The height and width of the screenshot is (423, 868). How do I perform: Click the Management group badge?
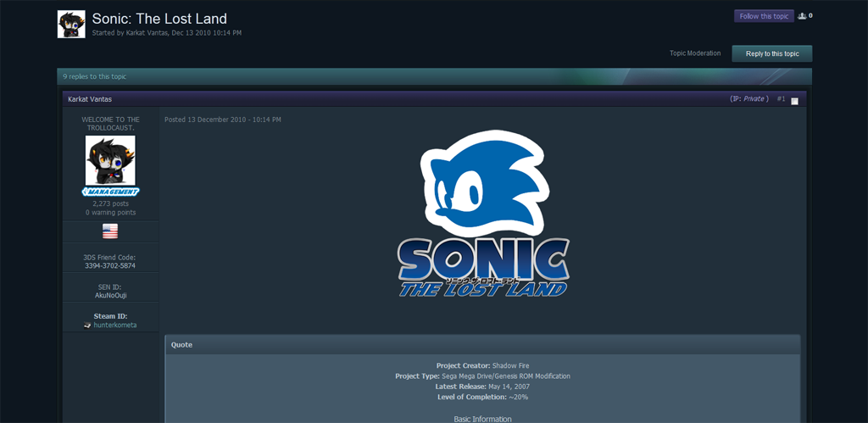pyautogui.click(x=110, y=192)
